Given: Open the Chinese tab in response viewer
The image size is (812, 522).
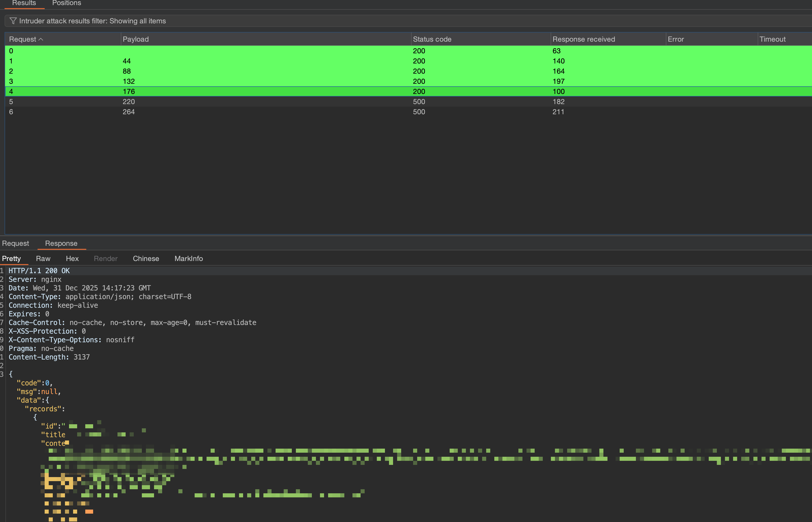Looking at the screenshot, I should pos(146,259).
